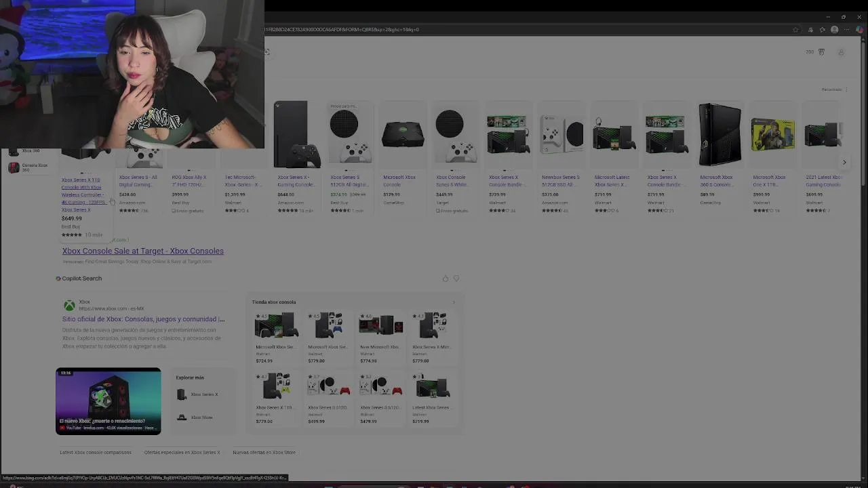Open $499.99 Xbox Series S 512G shop item
Screen dimensions: 868x488
(x=328, y=399)
